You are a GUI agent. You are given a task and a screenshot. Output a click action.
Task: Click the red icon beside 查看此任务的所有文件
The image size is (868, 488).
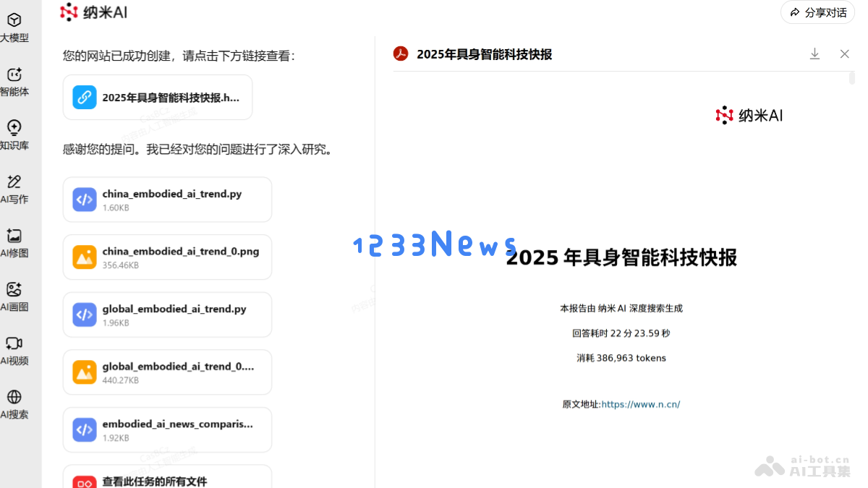pos(85,482)
